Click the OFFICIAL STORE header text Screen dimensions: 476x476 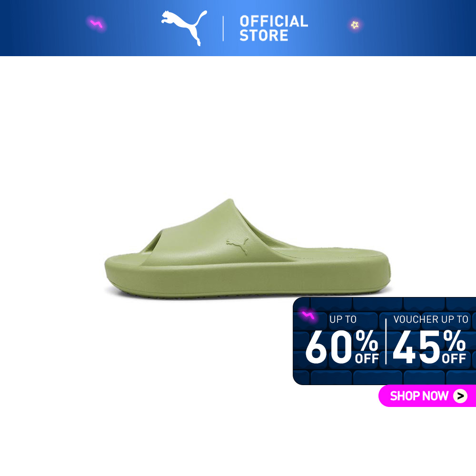274,28
